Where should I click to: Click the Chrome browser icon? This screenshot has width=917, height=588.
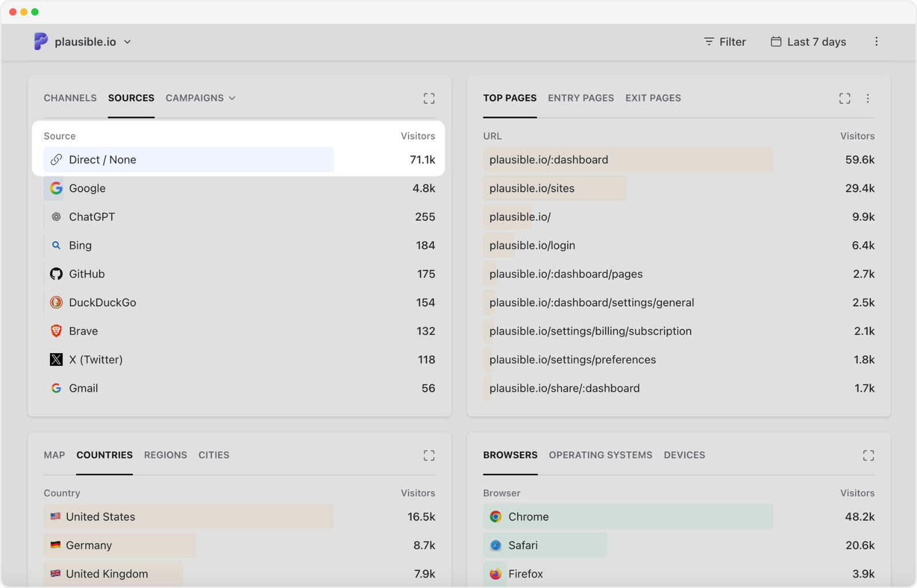pos(496,517)
